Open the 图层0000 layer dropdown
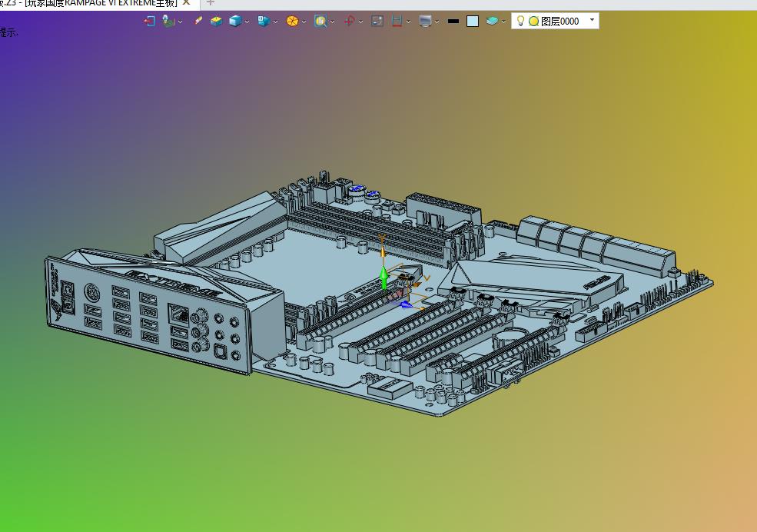This screenshot has height=532, width=757. coord(593,20)
